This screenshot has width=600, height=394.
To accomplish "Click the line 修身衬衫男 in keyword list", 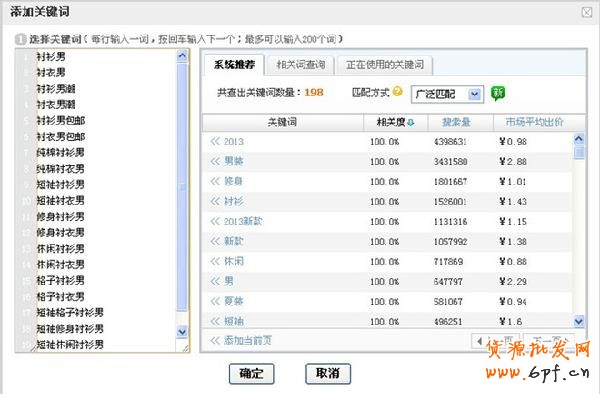I will pyautogui.click(x=60, y=217).
